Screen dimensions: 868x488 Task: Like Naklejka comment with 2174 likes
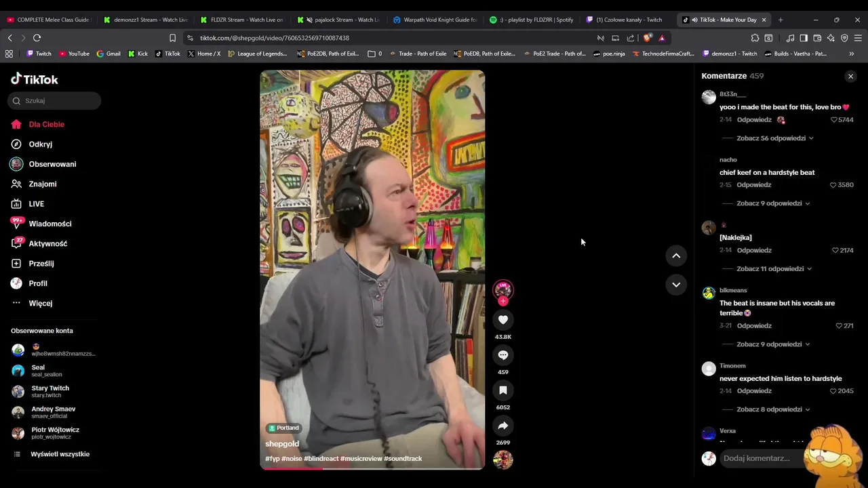click(x=835, y=250)
